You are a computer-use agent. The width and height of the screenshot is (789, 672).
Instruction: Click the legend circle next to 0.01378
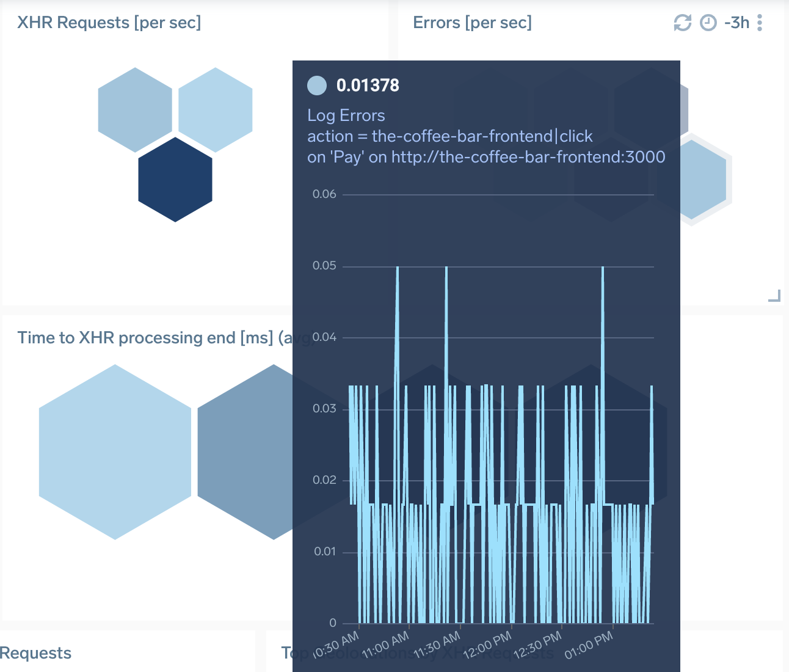(x=317, y=86)
